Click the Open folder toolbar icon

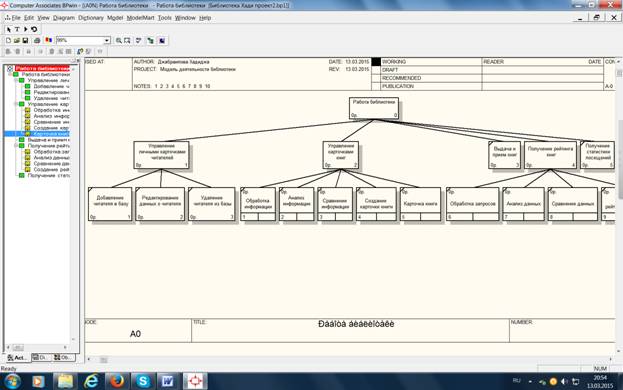click(17, 41)
